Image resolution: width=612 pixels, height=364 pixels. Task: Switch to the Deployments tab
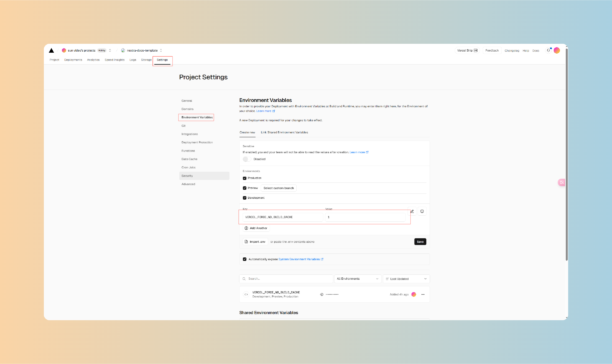coord(73,60)
